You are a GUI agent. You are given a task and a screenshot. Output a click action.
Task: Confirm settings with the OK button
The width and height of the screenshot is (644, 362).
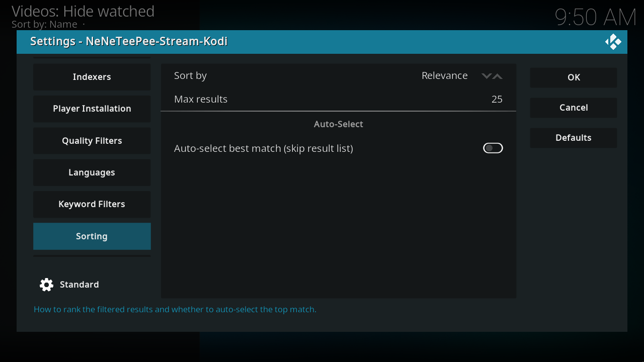point(574,77)
